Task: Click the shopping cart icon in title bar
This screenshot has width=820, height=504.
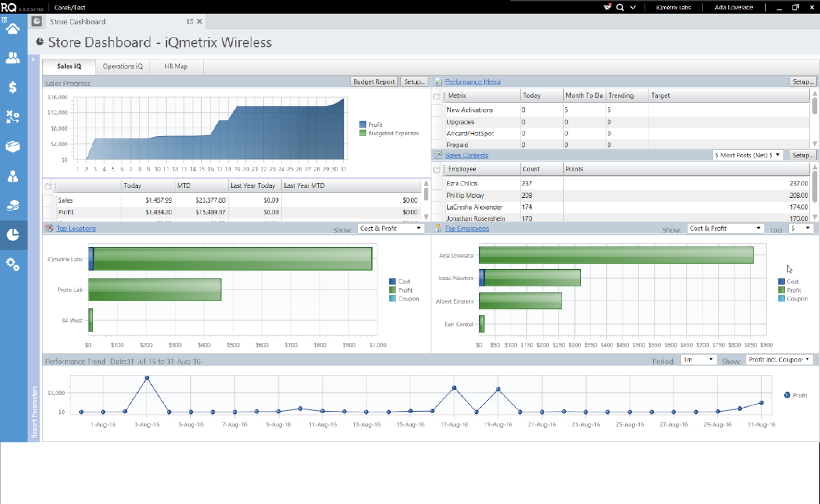Action: [x=607, y=7]
